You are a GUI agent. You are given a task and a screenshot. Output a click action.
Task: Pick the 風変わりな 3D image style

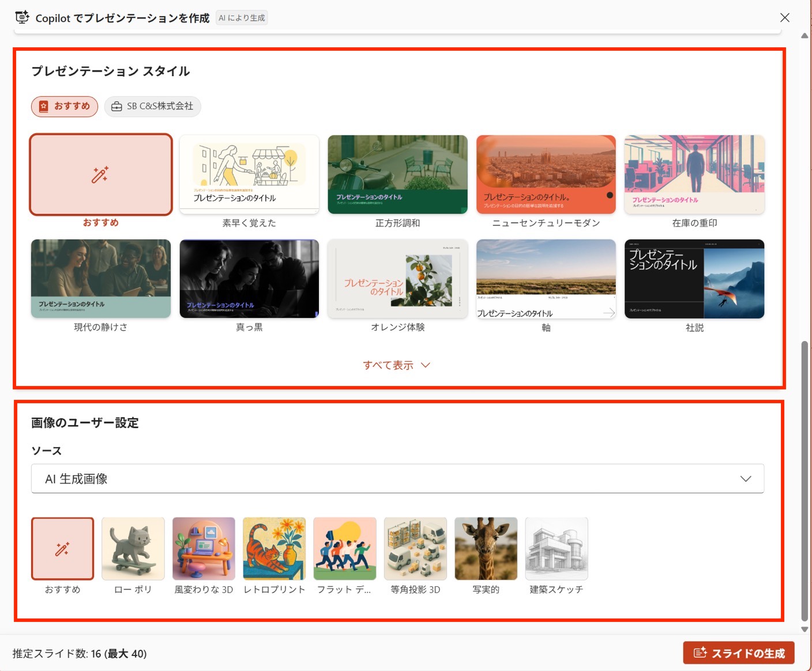pyautogui.click(x=204, y=549)
